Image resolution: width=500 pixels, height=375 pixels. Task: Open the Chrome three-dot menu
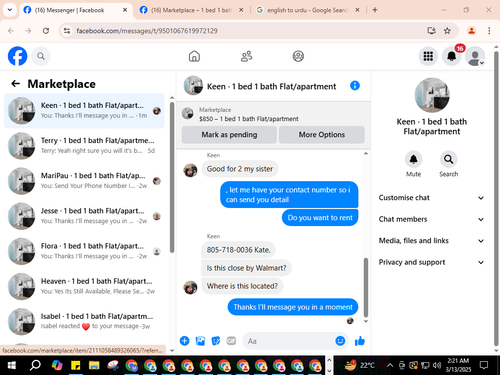click(489, 31)
